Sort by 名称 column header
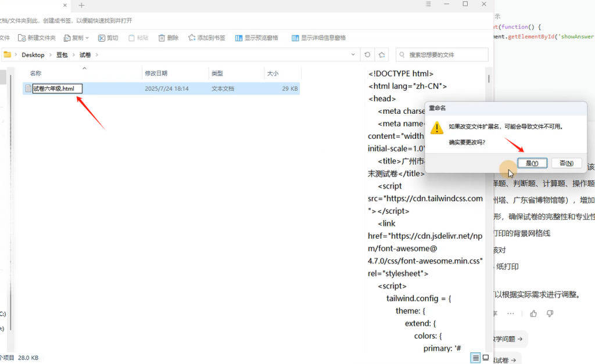 coord(35,73)
